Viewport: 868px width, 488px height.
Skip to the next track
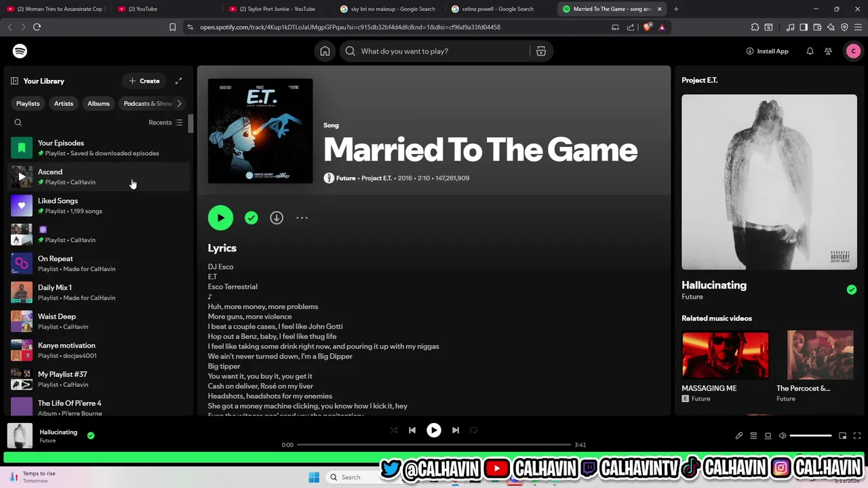pyautogui.click(x=456, y=430)
